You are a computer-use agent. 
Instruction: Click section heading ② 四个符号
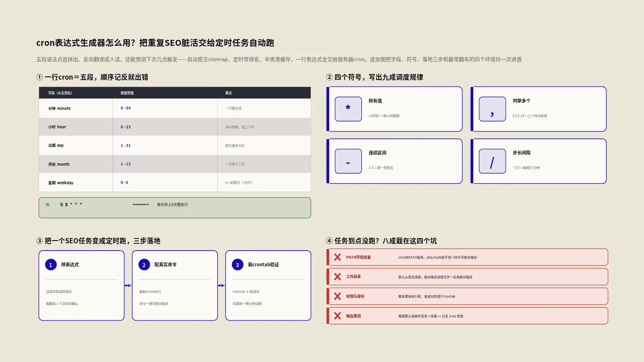pos(374,77)
